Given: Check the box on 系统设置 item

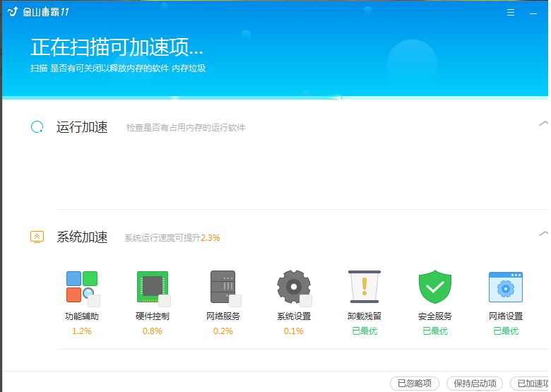Looking at the screenshot, I should point(306,301).
